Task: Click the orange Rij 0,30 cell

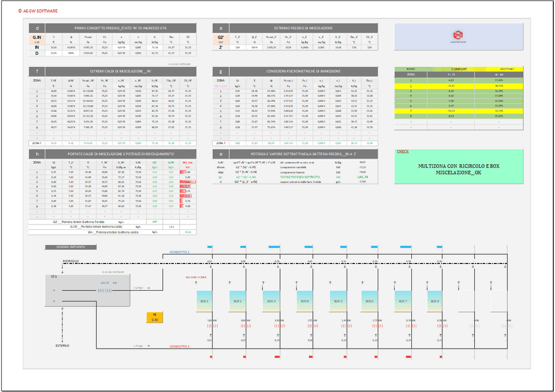Action: 154,318
